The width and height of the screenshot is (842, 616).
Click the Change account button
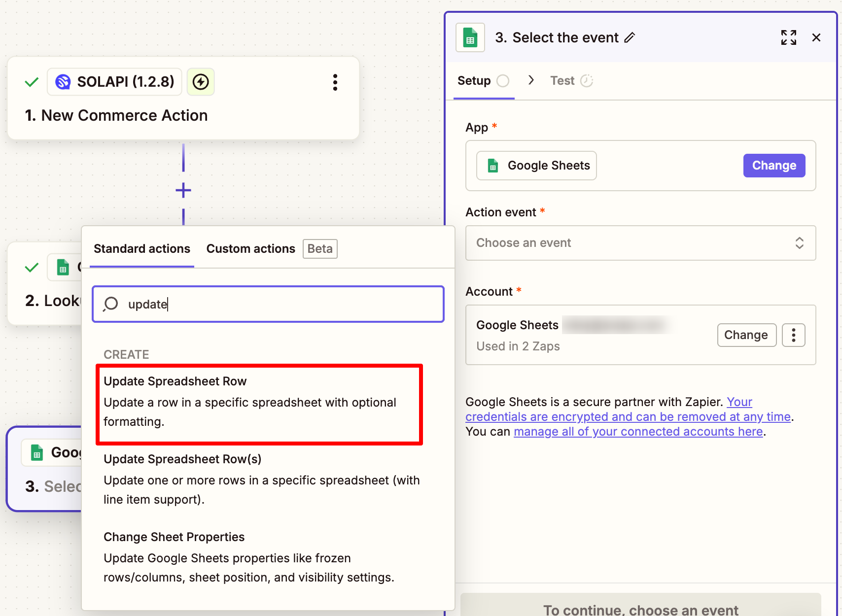746,335
